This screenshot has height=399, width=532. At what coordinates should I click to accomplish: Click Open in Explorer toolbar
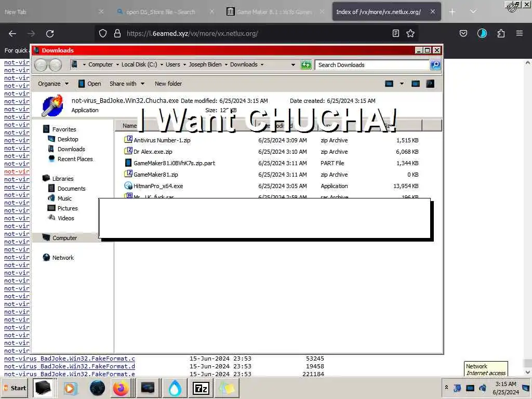(89, 84)
